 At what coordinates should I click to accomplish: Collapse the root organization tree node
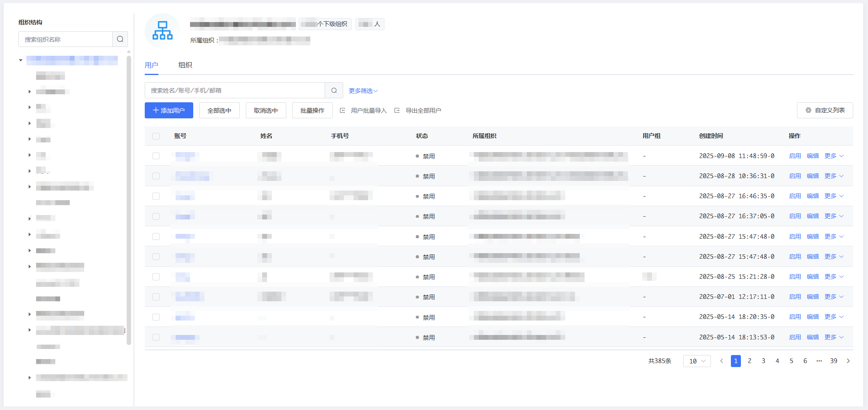click(x=21, y=60)
